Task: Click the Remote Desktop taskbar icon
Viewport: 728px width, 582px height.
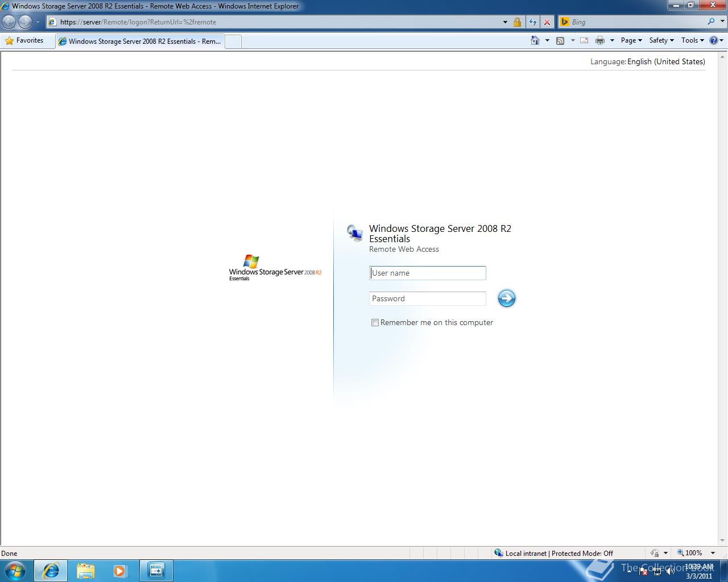Action: click(156, 571)
